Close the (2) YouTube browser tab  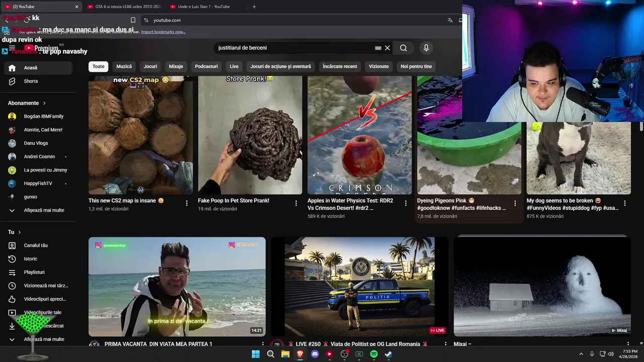pos(76,7)
